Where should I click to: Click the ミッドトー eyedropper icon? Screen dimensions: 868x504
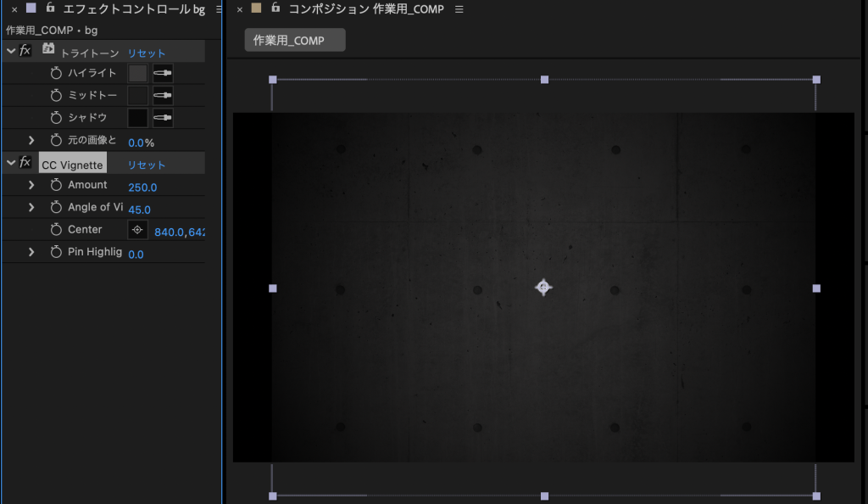pyautogui.click(x=163, y=96)
